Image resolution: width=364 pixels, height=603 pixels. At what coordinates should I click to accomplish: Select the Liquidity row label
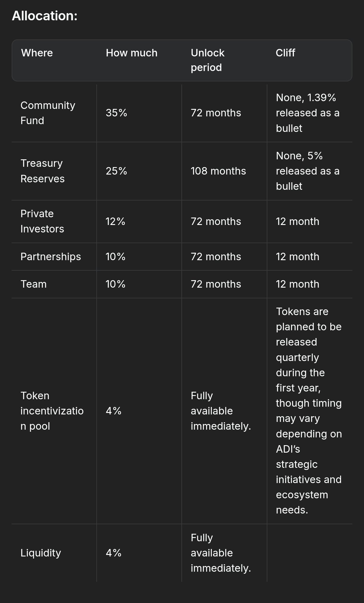click(x=41, y=553)
